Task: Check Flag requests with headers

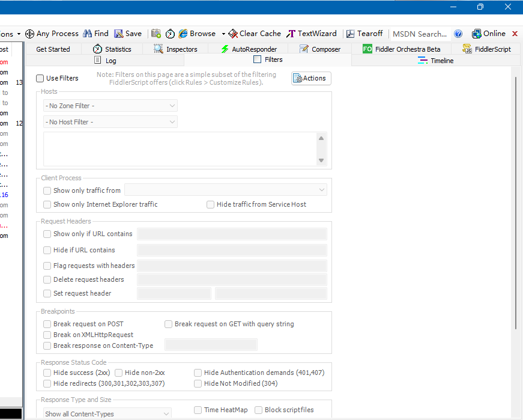Action: click(x=47, y=266)
